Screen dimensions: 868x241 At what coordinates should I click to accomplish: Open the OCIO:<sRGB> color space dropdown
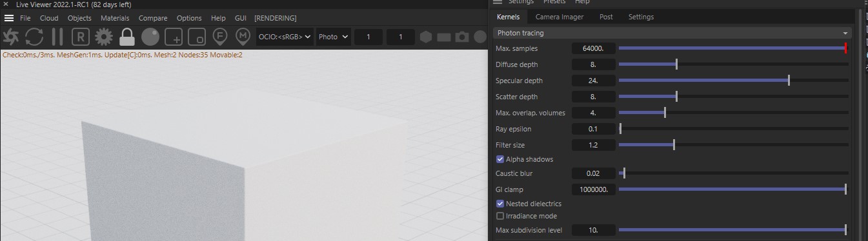[285, 37]
